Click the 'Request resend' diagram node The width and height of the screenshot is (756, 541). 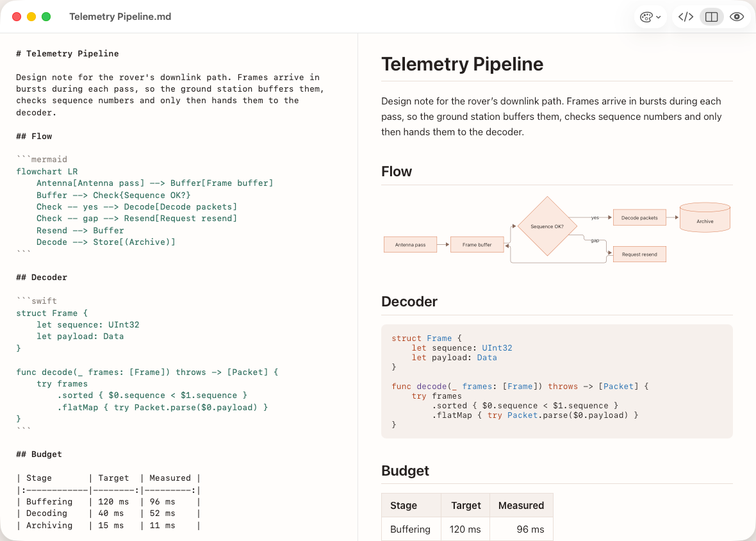tap(639, 254)
